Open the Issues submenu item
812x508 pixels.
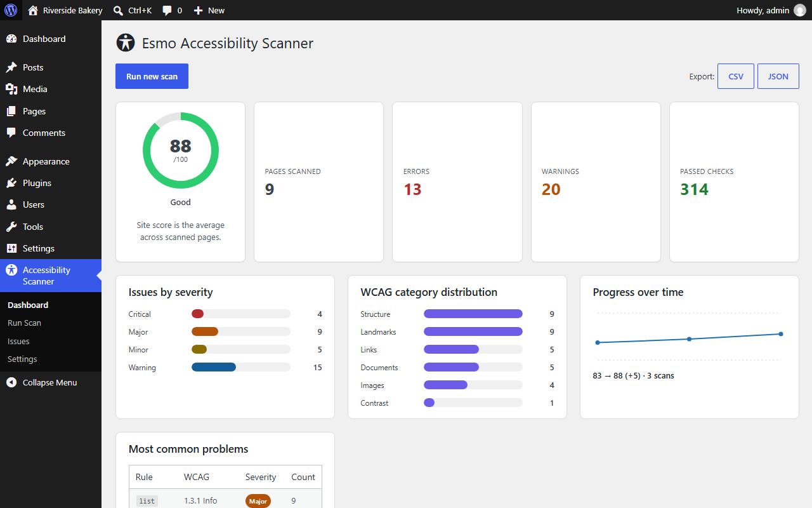tap(18, 341)
